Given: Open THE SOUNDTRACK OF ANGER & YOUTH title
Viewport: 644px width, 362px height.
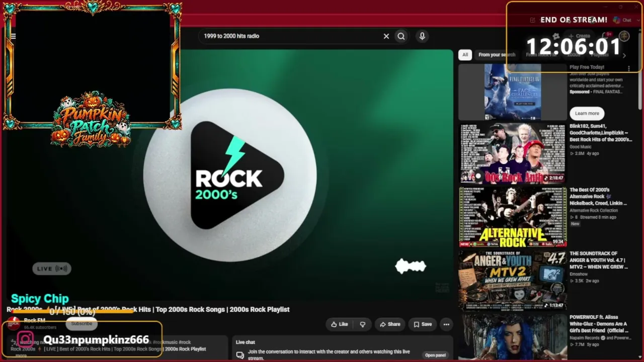Looking at the screenshot, I should point(599,260).
